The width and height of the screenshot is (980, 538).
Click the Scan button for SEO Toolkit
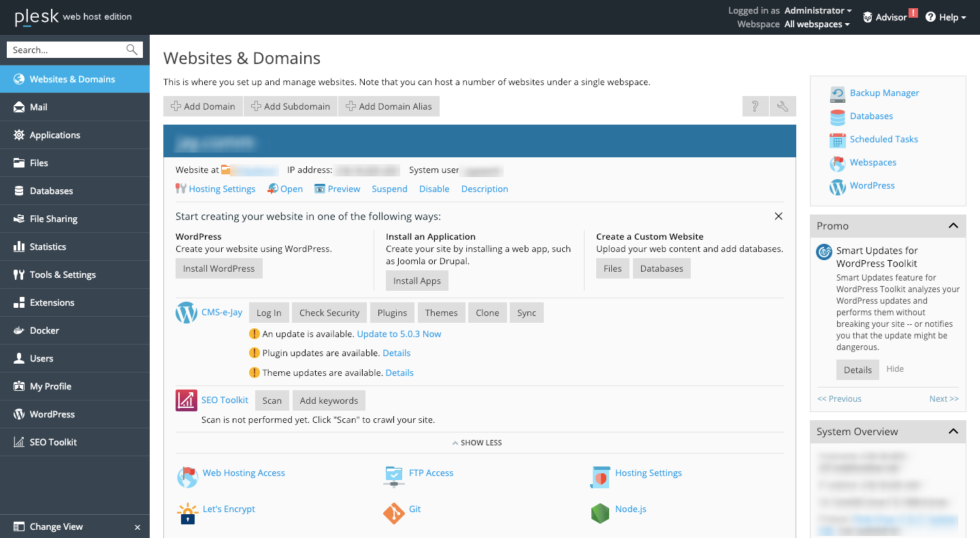pos(272,400)
